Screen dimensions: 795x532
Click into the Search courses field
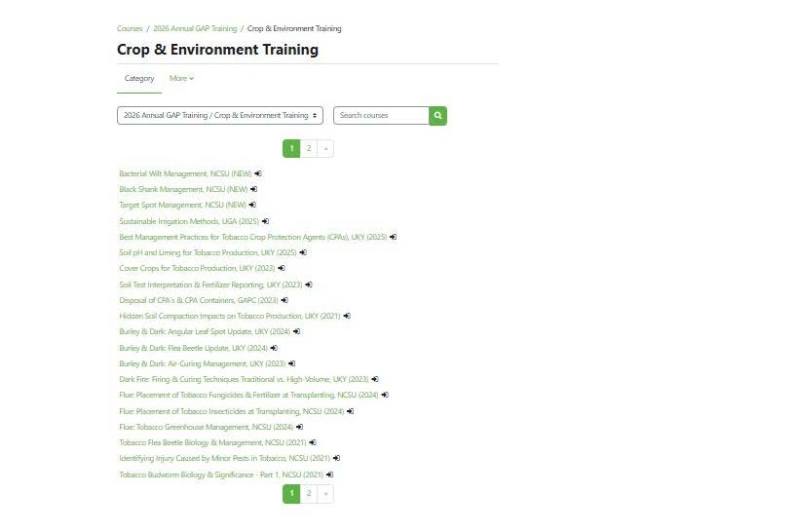pos(381,116)
